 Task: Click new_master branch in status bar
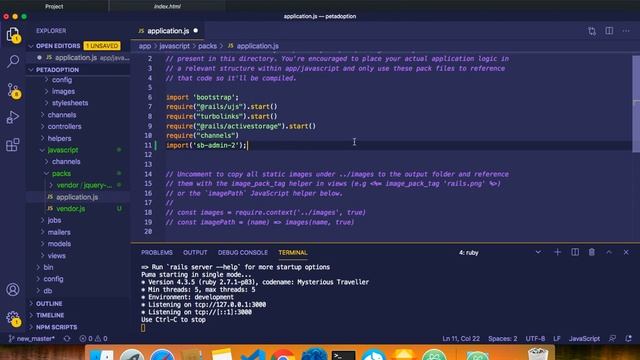tap(31, 338)
